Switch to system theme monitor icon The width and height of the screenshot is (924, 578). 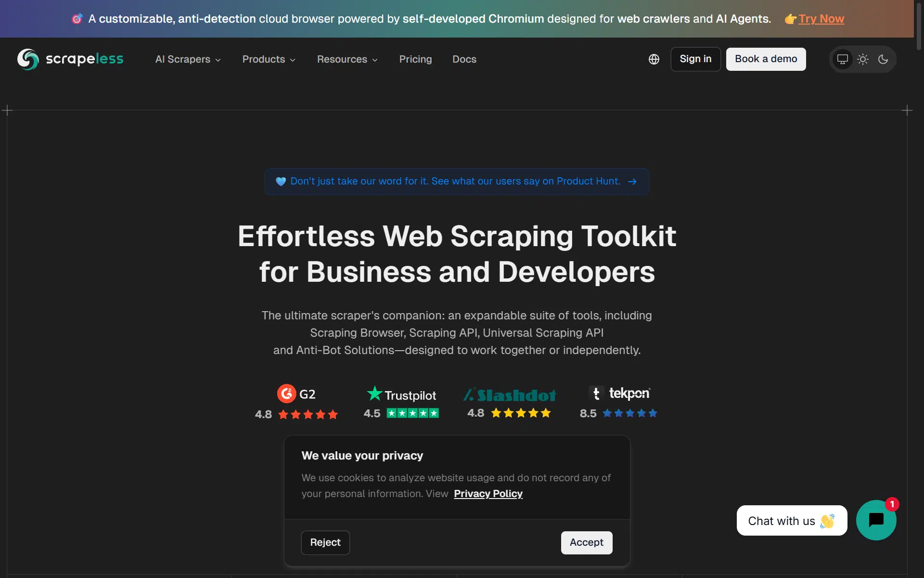[x=842, y=59]
